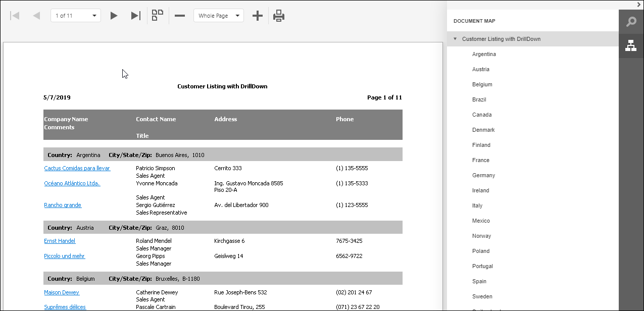
Task: Navigate to Brazil in document map
Action: [479, 99]
